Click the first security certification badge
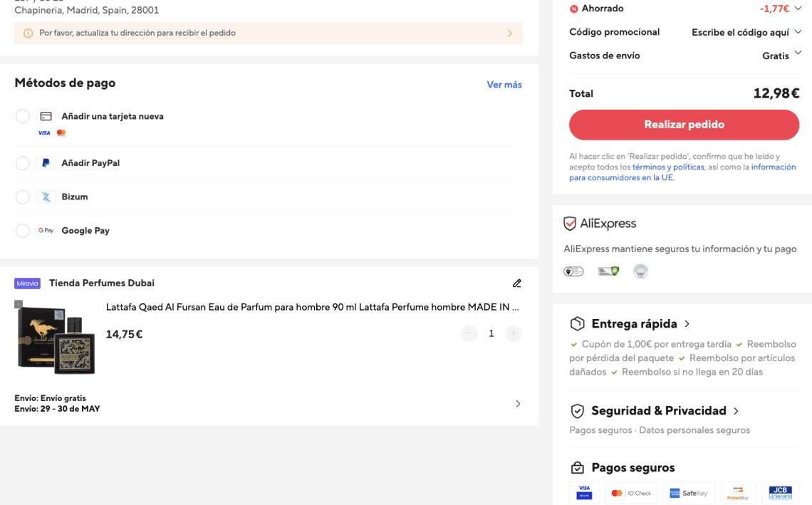The width and height of the screenshot is (812, 505). [x=573, y=271]
